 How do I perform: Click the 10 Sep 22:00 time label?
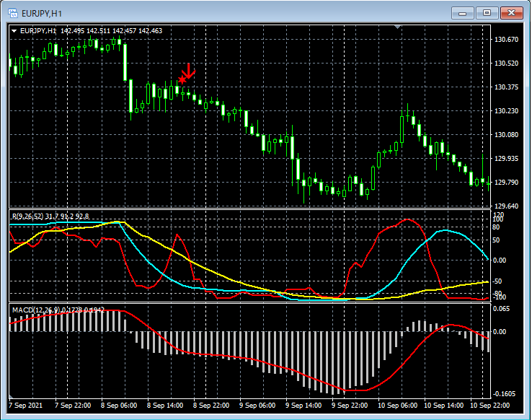click(489, 406)
